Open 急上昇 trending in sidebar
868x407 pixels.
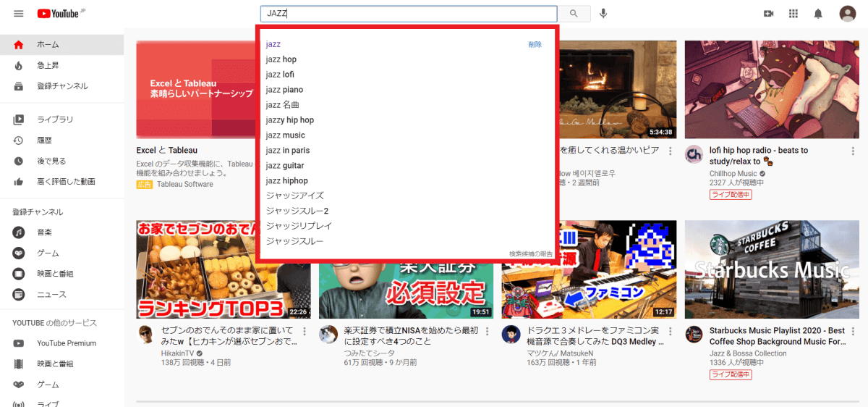(x=62, y=65)
